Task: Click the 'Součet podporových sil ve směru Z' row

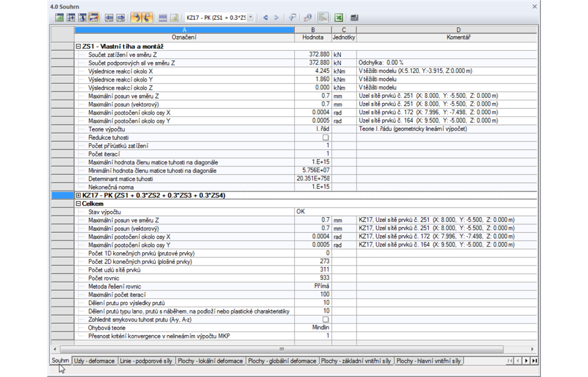Action: 305,63
